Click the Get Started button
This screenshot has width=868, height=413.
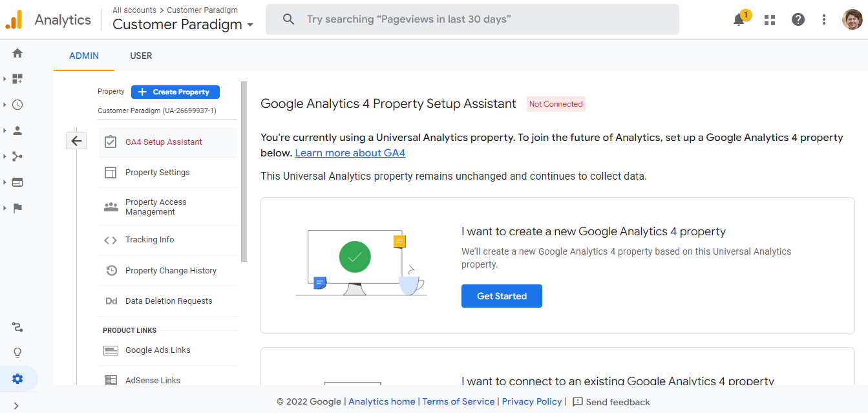pos(502,296)
